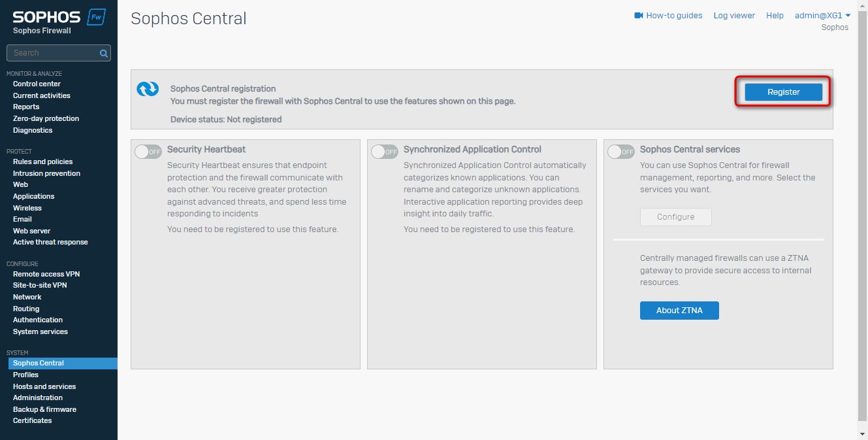The image size is (868, 440).
Task: Open Administration page
Action: point(38,398)
